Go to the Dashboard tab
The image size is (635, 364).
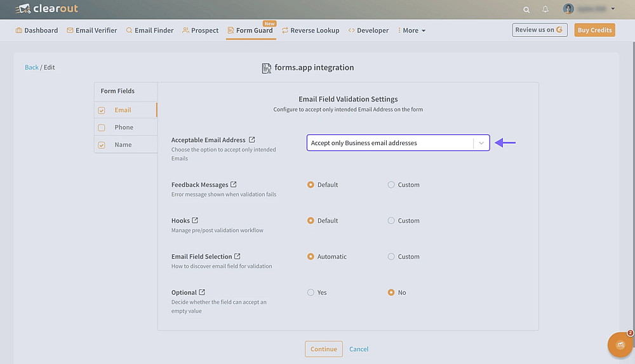(x=37, y=30)
